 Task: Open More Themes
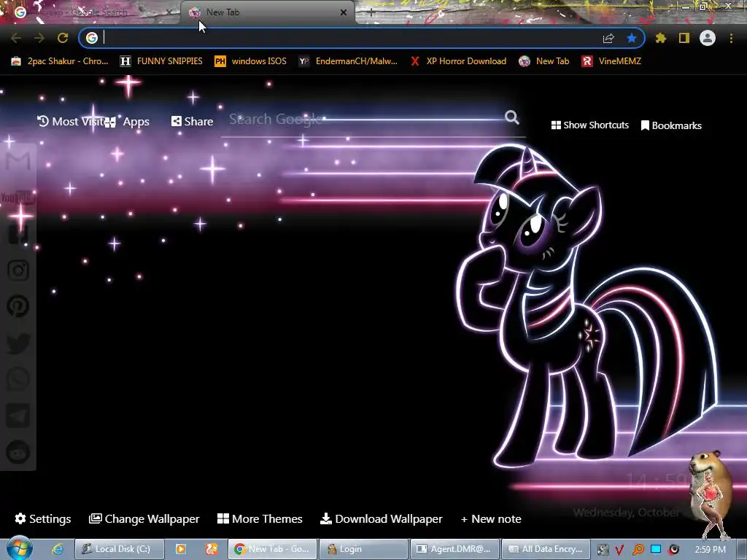pos(260,518)
